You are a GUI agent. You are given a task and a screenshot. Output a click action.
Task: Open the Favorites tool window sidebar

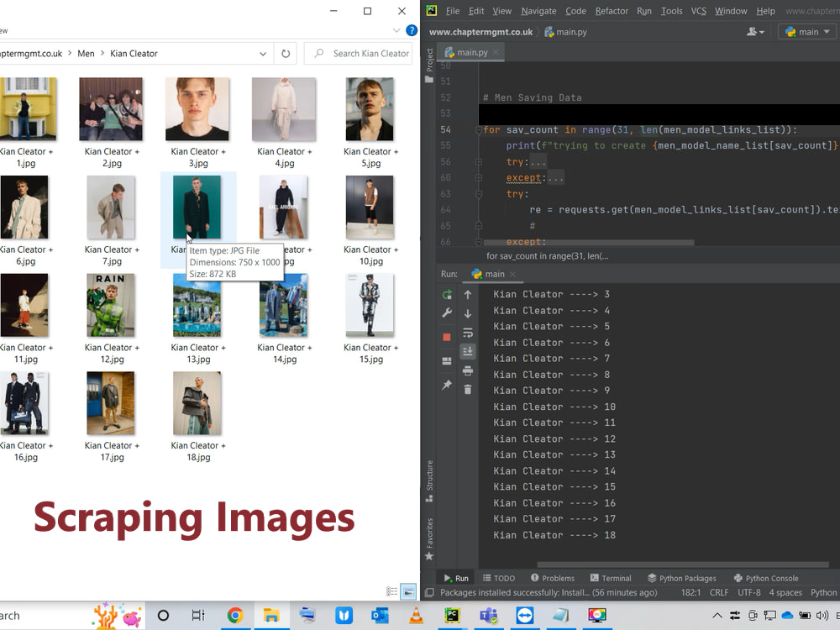(x=429, y=538)
